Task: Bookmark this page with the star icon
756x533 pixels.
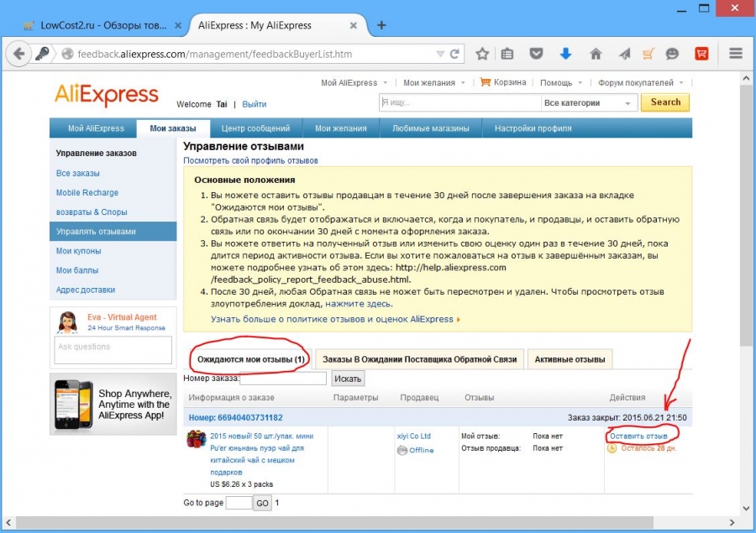Action: coord(482,54)
